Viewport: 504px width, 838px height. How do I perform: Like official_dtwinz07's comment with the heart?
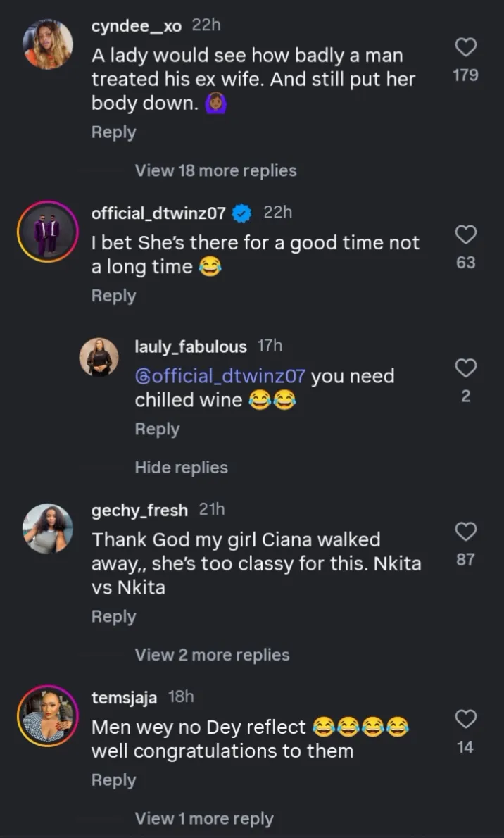466,234
